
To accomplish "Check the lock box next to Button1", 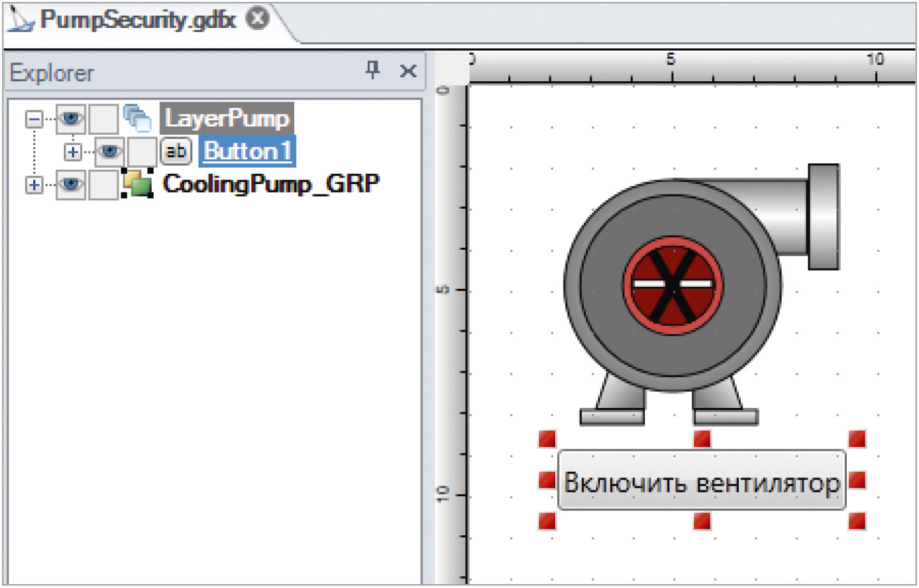I will coord(142,152).
